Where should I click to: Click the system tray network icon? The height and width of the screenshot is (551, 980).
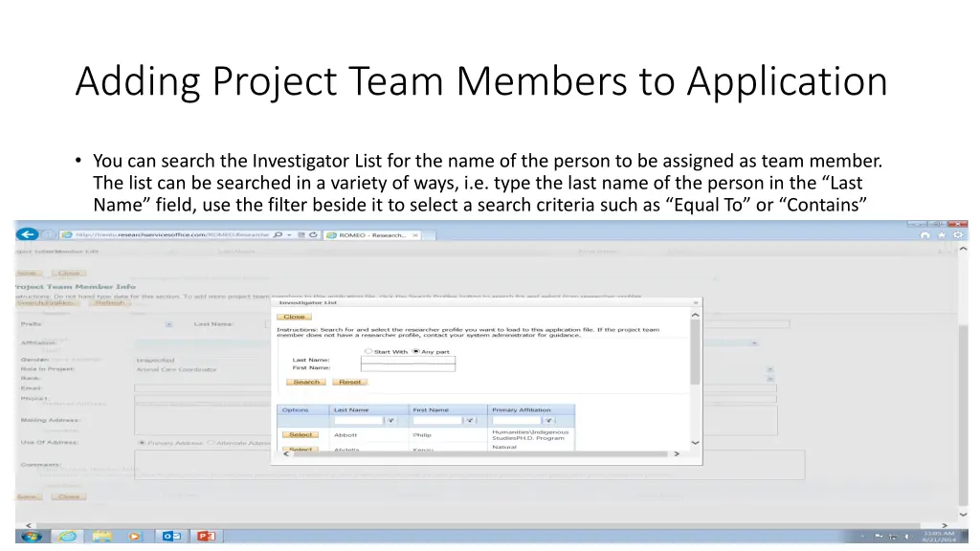[893, 537]
